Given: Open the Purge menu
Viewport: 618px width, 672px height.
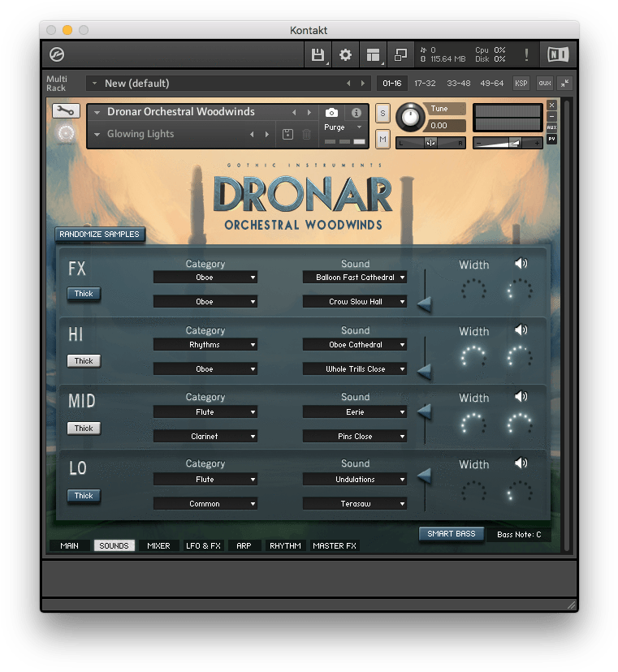Looking at the screenshot, I should (343, 127).
